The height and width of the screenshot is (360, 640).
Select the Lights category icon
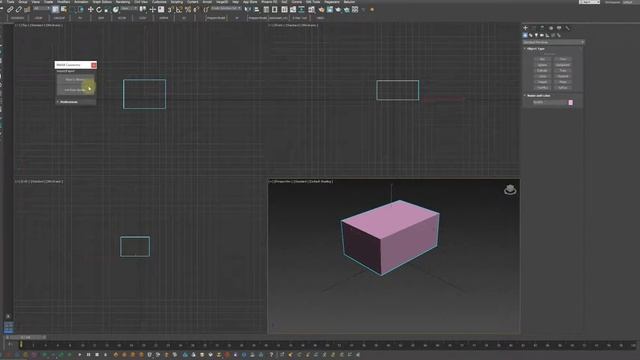point(536,36)
